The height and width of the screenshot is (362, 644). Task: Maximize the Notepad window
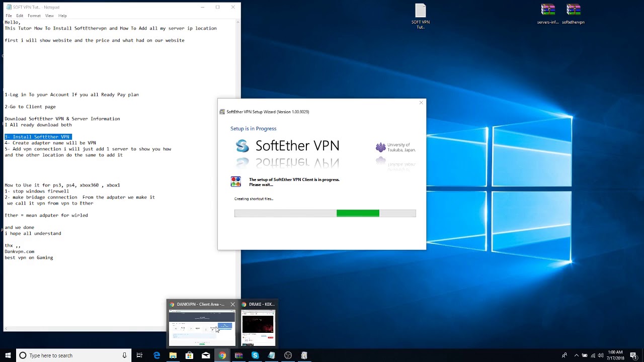click(x=217, y=7)
